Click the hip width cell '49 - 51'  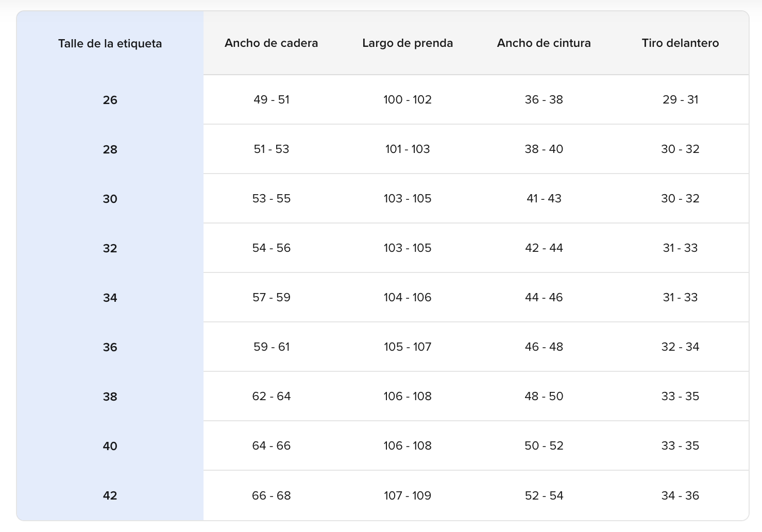[271, 99]
